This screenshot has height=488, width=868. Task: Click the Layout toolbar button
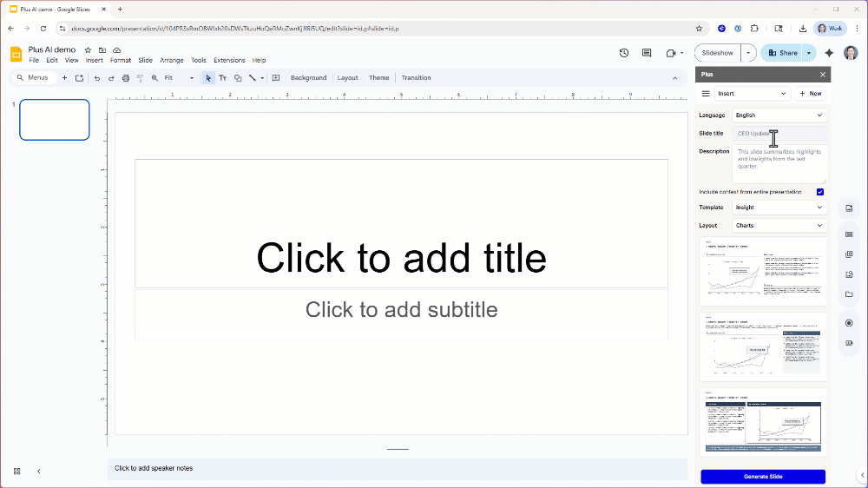348,78
